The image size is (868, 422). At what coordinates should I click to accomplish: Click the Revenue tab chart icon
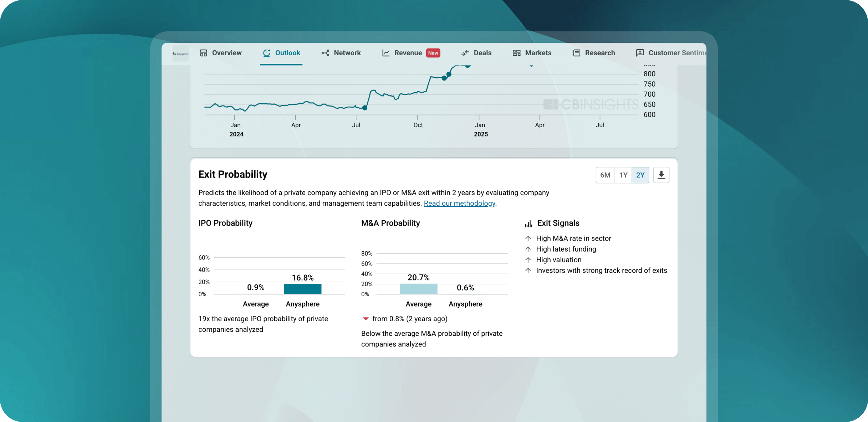[386, 53]
